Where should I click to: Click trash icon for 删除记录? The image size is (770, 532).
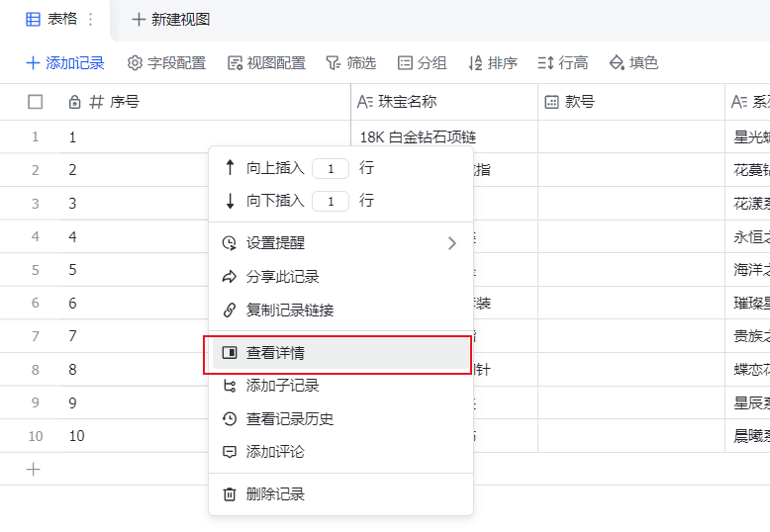coord(230,494)
